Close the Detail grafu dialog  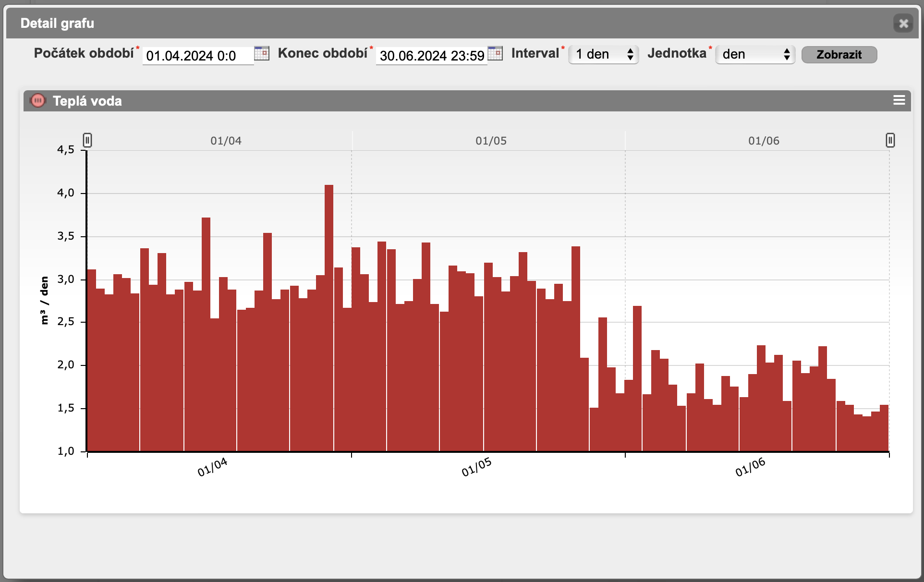click(x=903, y=23)
